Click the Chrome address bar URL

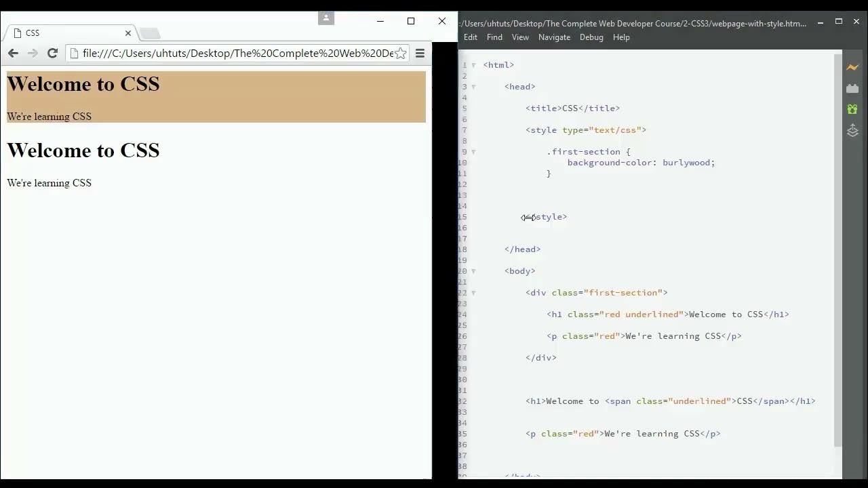tap(237, 53)
